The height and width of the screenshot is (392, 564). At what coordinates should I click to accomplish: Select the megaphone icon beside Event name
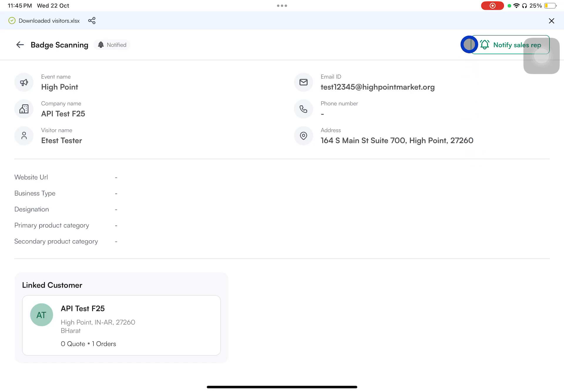24,82
